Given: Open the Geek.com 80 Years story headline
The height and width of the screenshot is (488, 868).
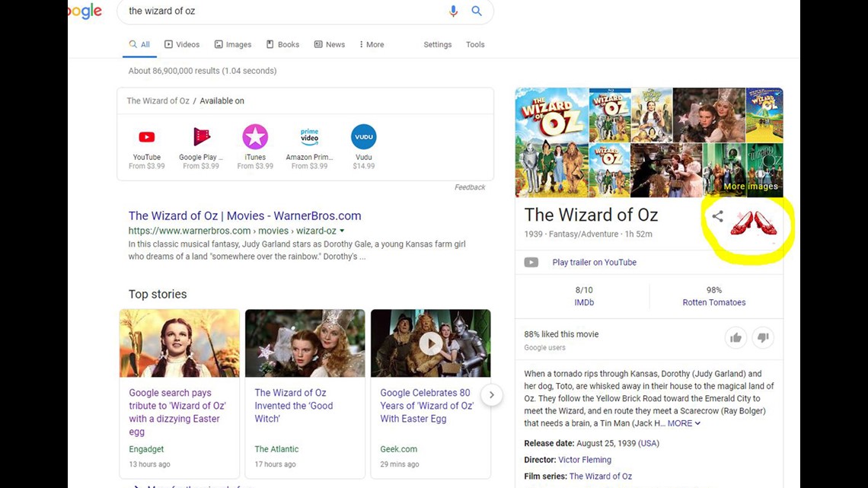Looking at the screenshot, I should [427, 406].
